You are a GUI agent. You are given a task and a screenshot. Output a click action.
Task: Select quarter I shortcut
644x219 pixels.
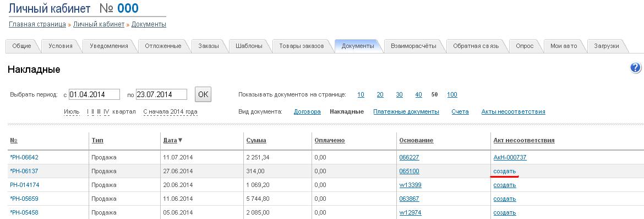point(88,111)
